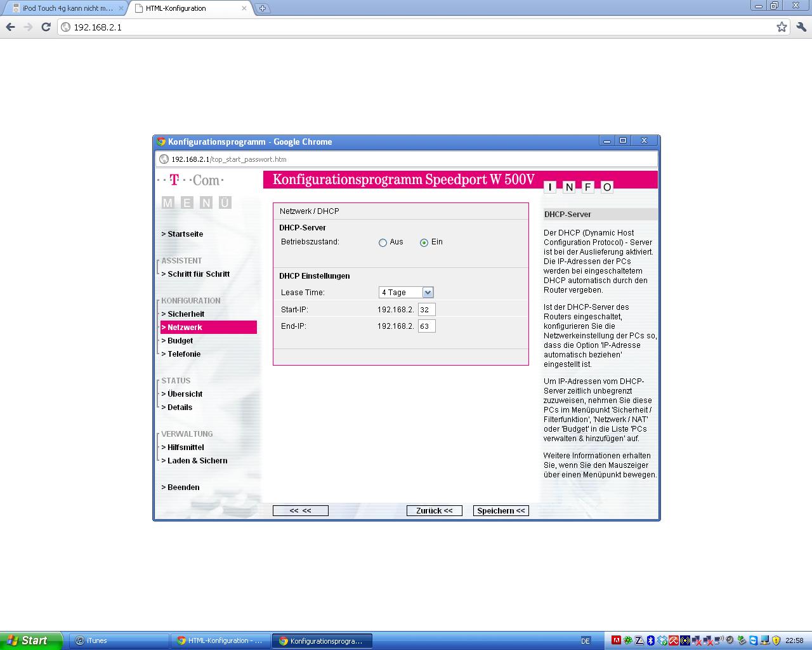The image size is (812, 650).
Task: Click the green ICQ flower tray icon
Action: 627,640
